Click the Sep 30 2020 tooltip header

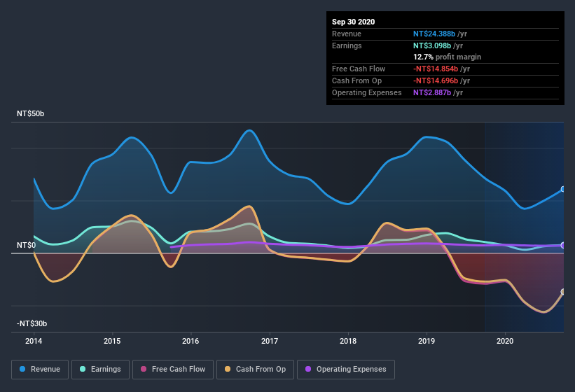tap(354, 22)
